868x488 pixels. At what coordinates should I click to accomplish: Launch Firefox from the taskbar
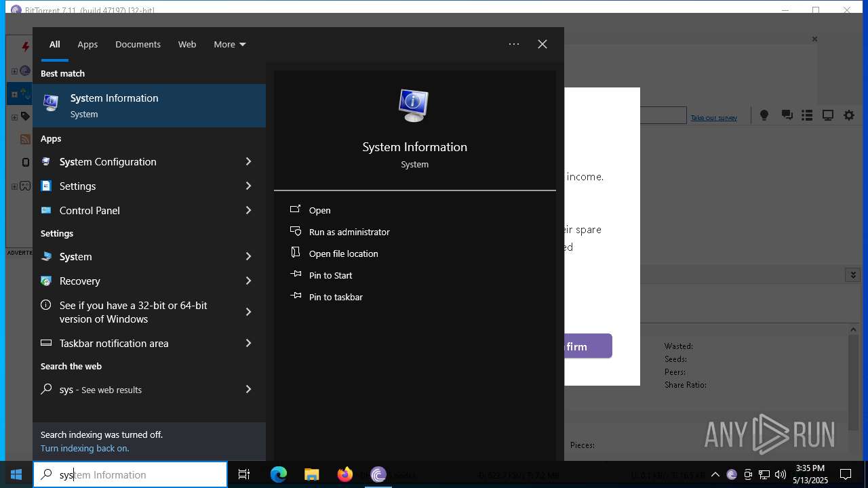[344, 474]
